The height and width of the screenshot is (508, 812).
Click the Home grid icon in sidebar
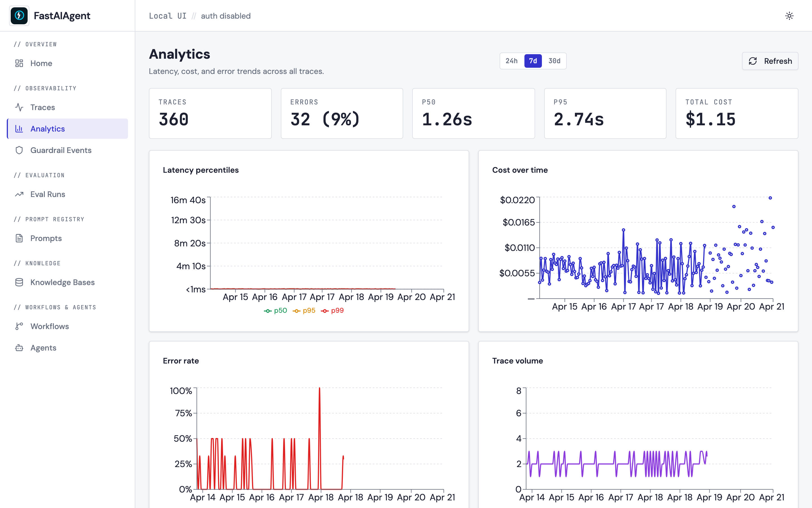point(19,63)
